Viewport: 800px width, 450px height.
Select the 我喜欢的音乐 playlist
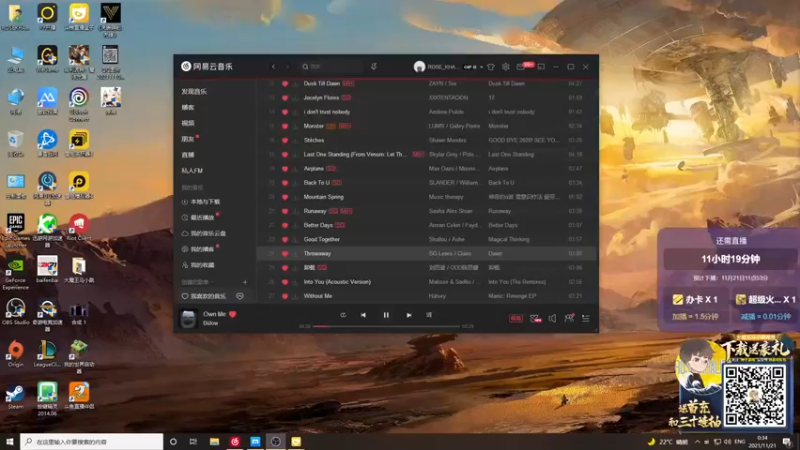pos(204,296)
